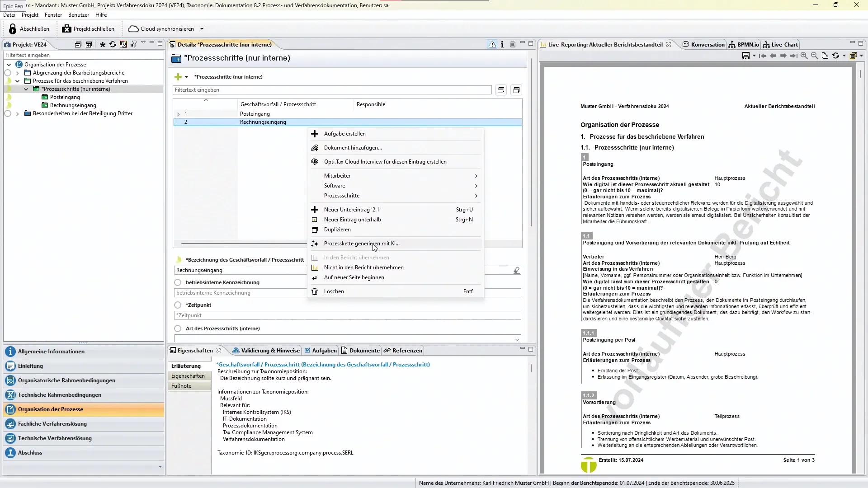Viewport: 868px width, 488px height.
Task: Zoom out on the live report
Action: pos(815,56)
